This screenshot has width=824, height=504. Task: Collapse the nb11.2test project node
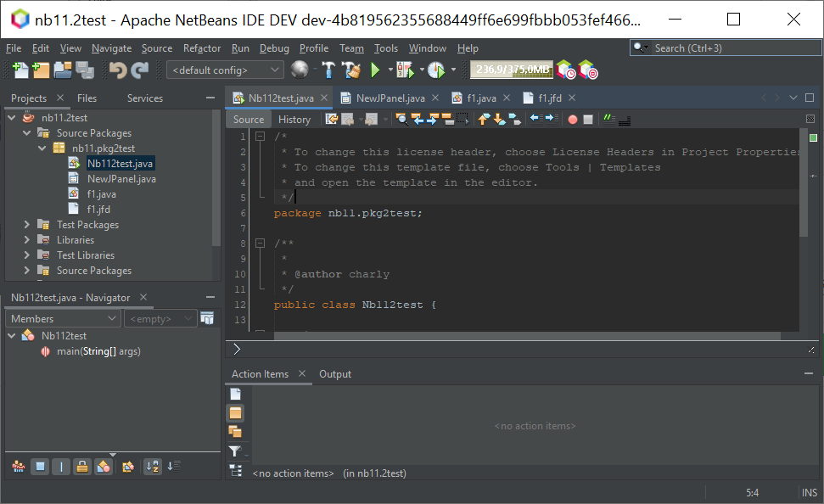(x=12, y=118)
